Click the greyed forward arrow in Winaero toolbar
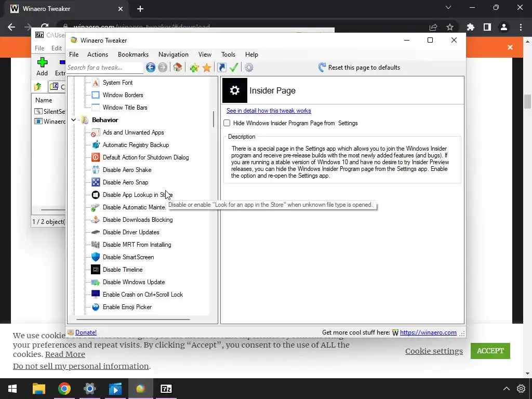532x399 pixels. 163,68
